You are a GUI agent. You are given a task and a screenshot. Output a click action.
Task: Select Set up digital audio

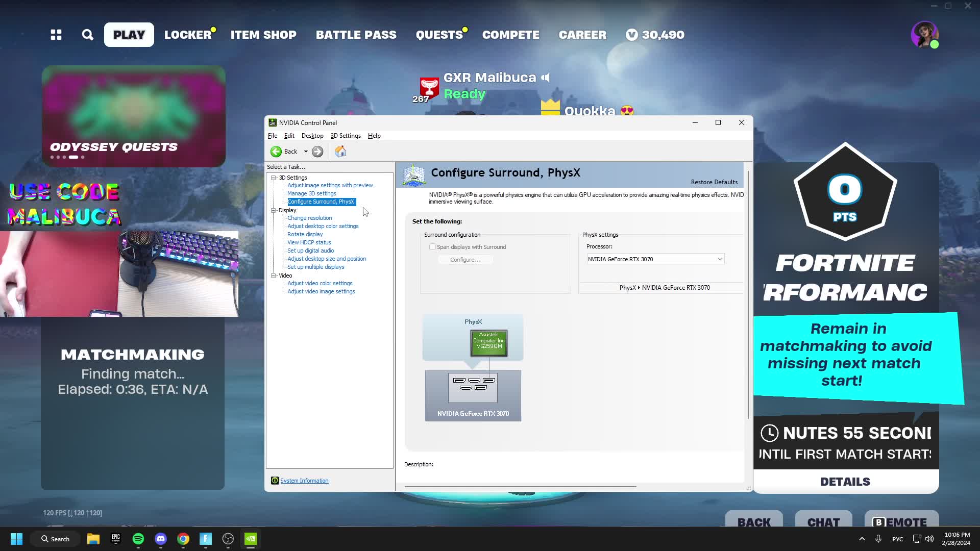(310, 251)
